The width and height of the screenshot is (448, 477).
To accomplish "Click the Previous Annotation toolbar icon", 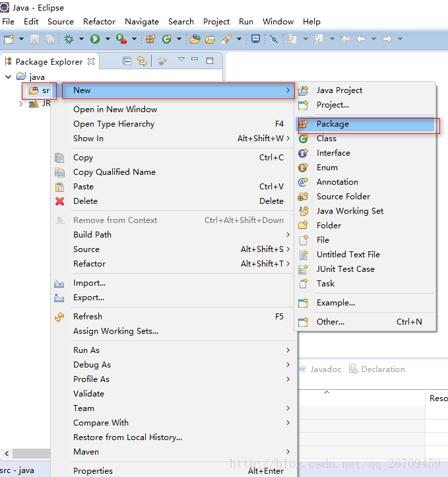I will [319, 39].
